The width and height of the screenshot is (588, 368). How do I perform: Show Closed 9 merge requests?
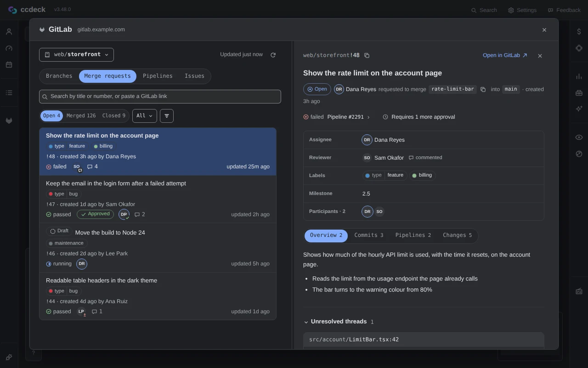tap(114, 116)
